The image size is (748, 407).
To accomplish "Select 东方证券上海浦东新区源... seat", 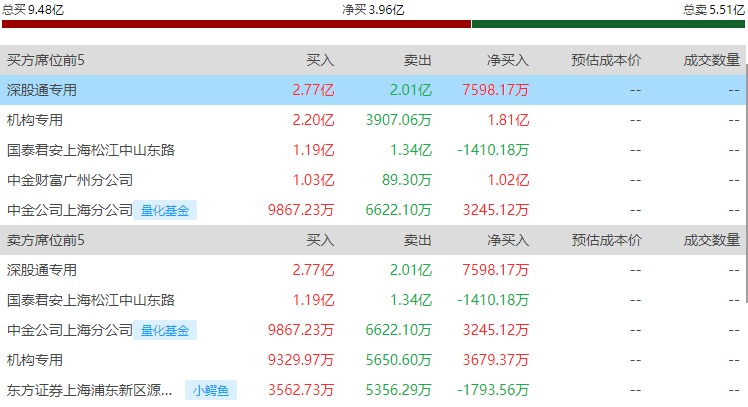I will pos(90,390).
